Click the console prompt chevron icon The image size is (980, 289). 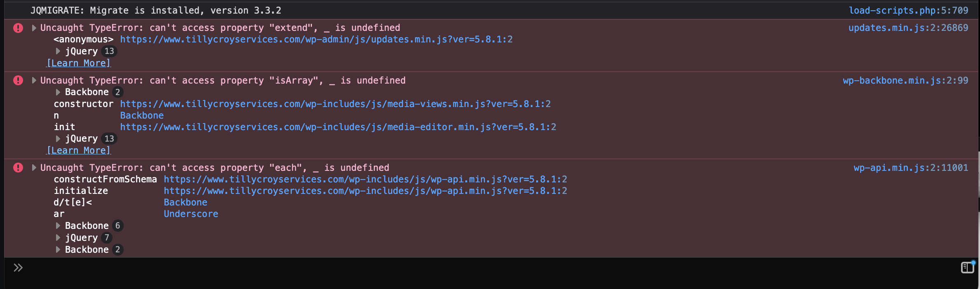pyautogui.click(x=18, y=268)
